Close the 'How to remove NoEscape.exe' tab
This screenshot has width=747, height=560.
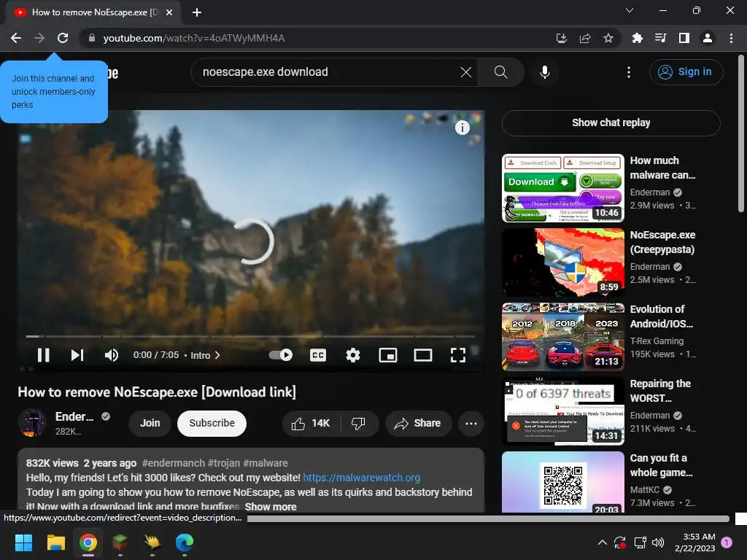click(169, 12)
